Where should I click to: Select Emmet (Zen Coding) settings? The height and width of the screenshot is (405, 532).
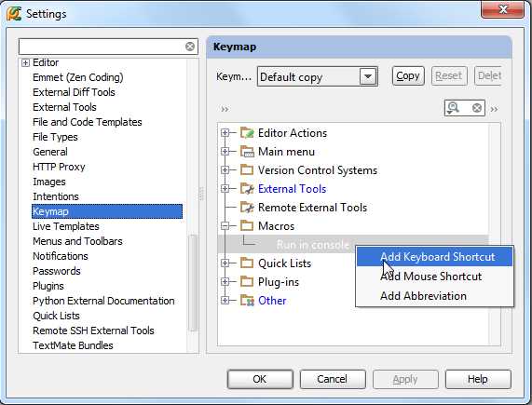point(78,77)
